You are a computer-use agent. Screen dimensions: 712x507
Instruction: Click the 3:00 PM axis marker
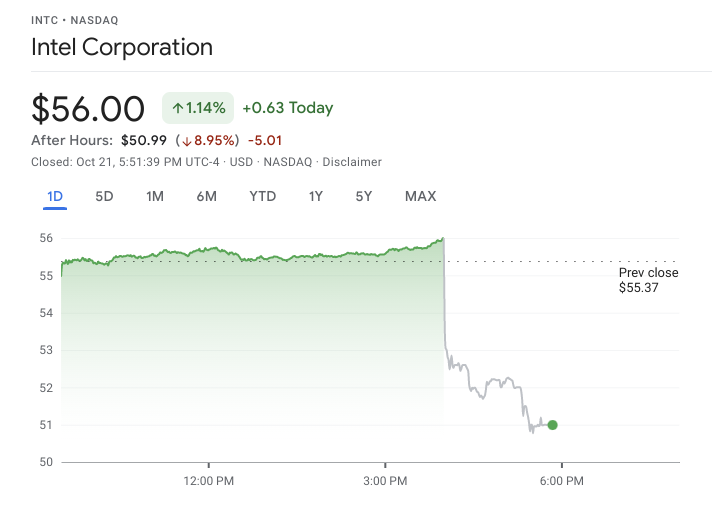click(385, 481)
